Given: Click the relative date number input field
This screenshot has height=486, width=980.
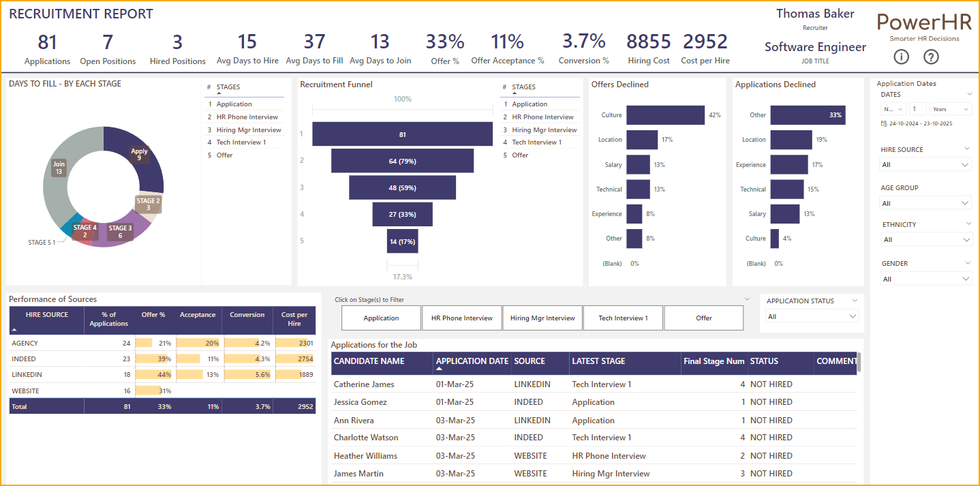Looking at the screenshot, I should tap(917, 109).
